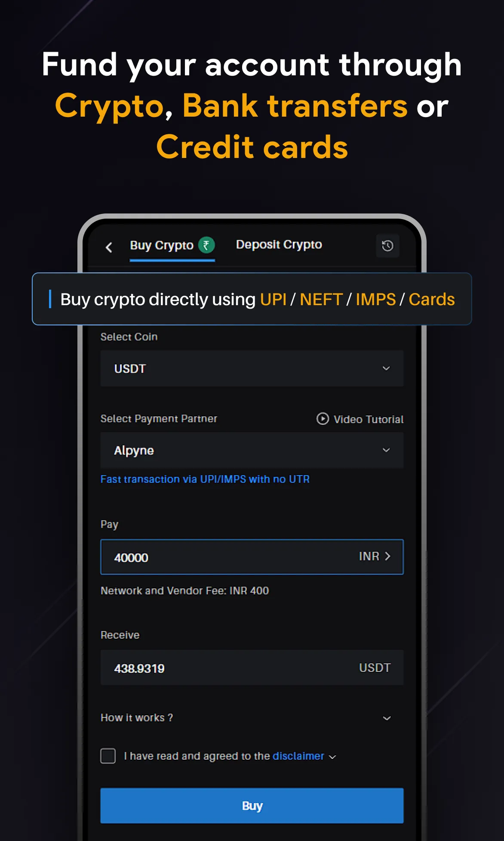Expand the disclaimer chevron
Viewport: 504px width, 841px height.
(x=332, y=757)
